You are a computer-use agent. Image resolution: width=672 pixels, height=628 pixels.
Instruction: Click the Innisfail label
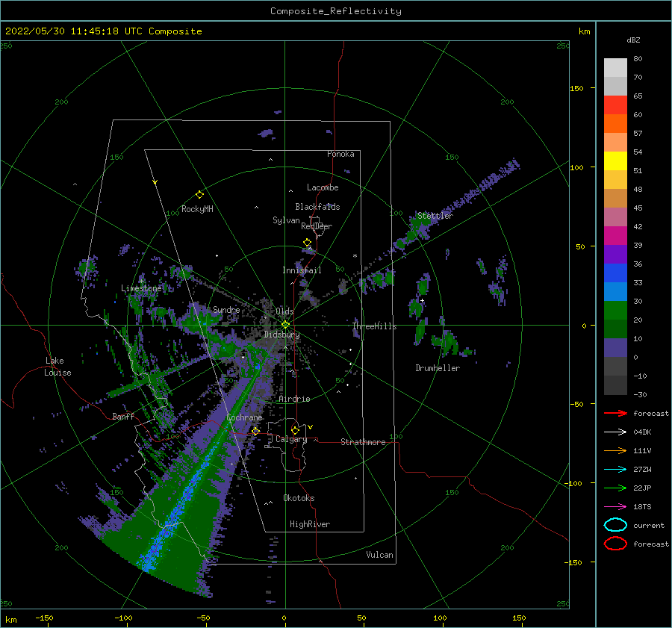tap(302, 270)
